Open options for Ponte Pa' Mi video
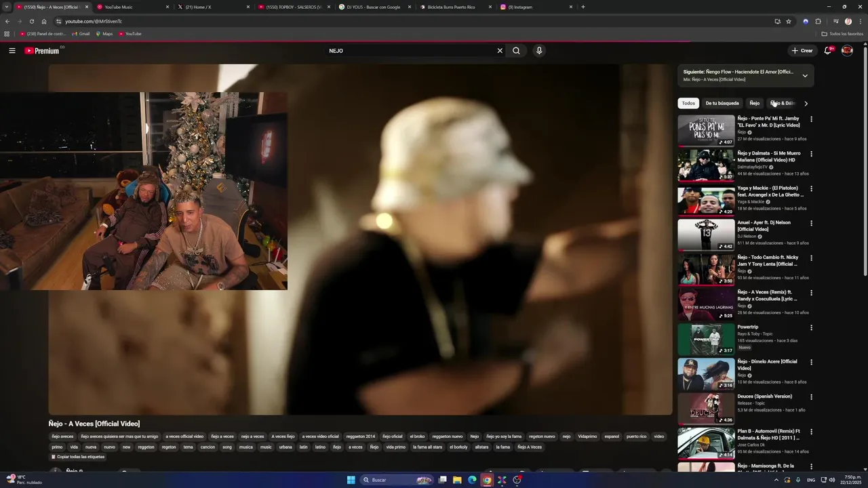This screenshot has height=488, width=868. click(811, 119)
